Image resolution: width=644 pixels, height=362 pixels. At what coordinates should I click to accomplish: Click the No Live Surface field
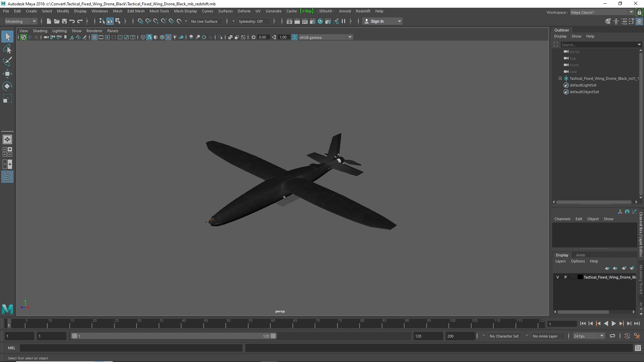[206, 21]
